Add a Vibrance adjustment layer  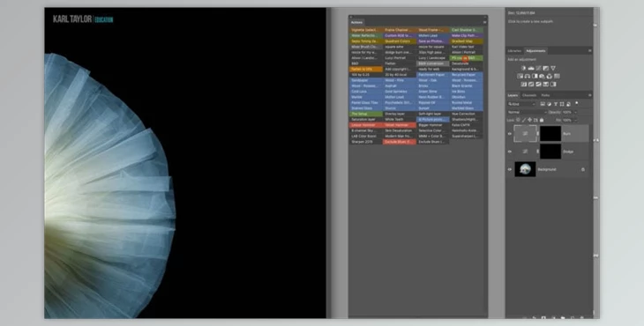(x=553, y=68)
